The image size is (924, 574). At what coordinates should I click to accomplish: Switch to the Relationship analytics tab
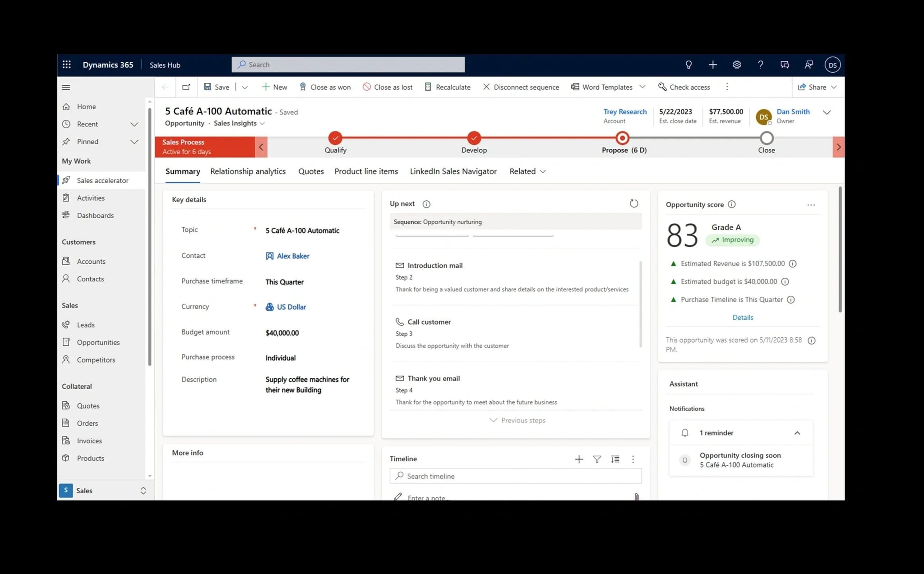click(x=248, y=171)
